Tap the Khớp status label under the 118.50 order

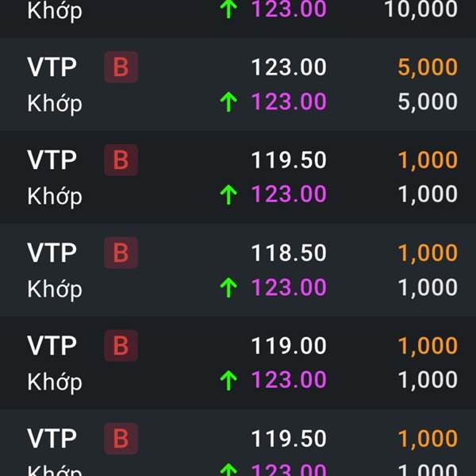(55, 290)
